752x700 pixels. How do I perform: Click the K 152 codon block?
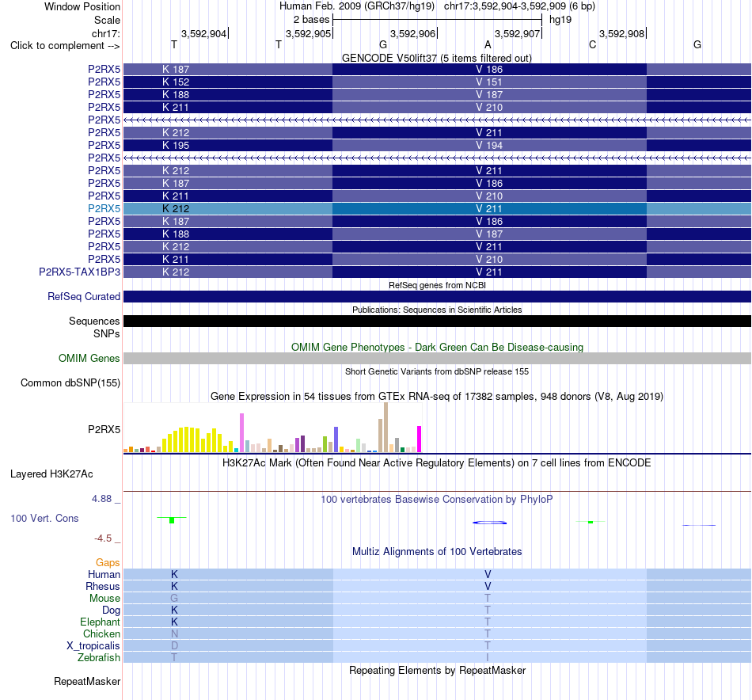pos(228,82)
